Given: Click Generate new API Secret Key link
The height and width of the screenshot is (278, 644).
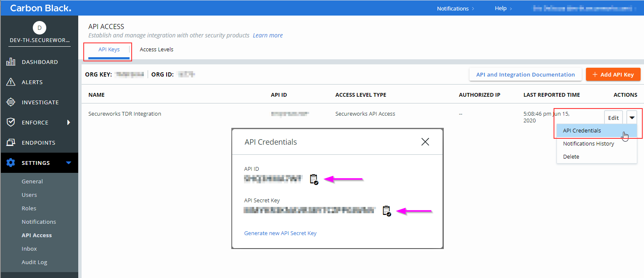Looking at the screenshot, I should pos(281,233).
